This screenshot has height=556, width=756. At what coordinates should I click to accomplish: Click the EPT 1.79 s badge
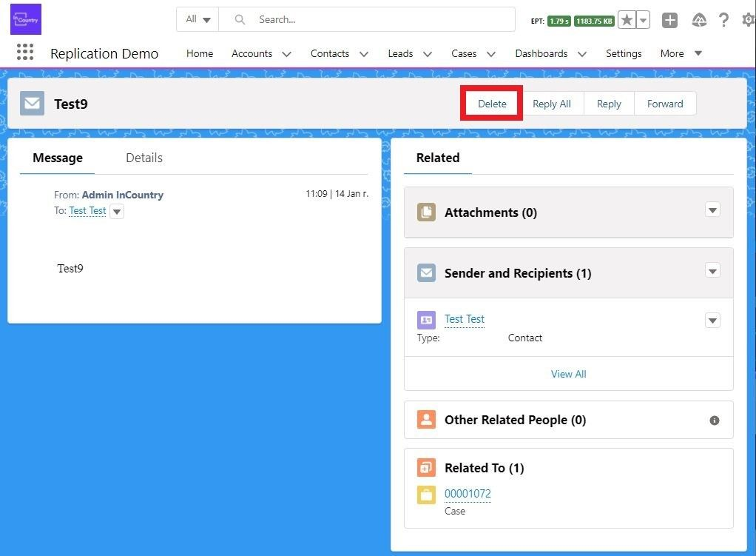pos(558,21)
